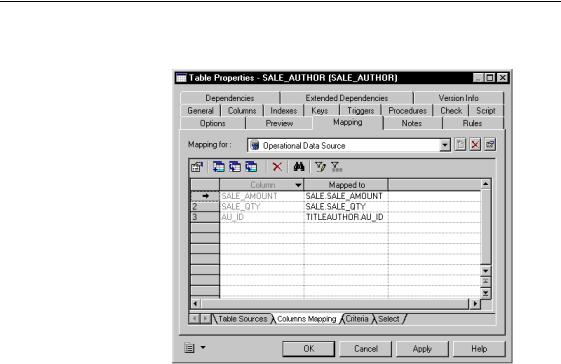Viewport: 561px width, 364px height.
Task: Open the Options tab
Action: (213, 123)
